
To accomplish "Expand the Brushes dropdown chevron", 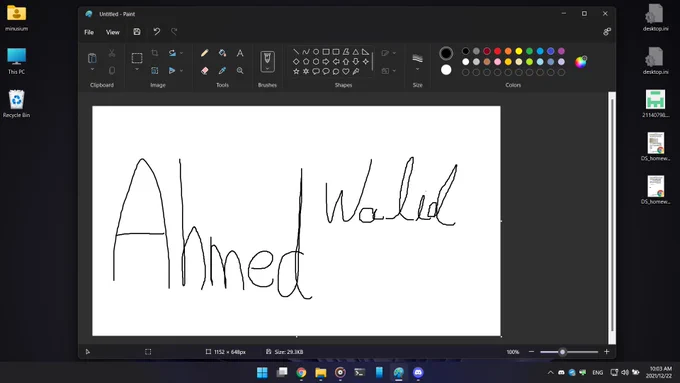I will (267, 69).
